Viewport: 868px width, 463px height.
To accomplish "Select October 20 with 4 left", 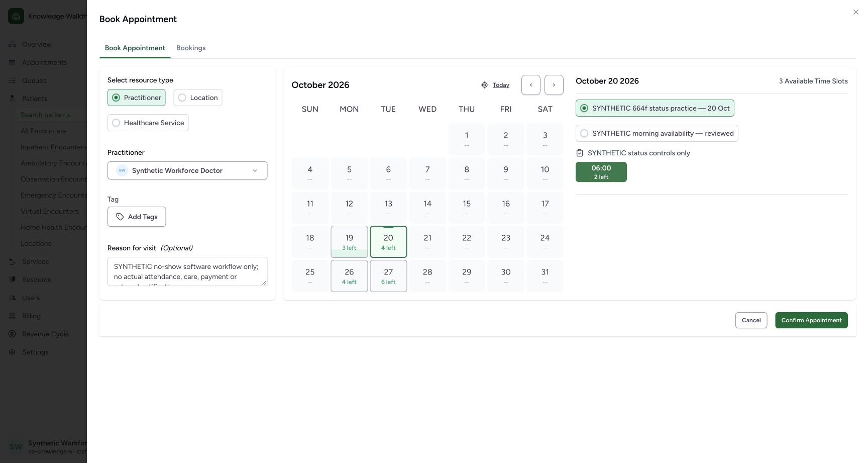I will (388, 242).
